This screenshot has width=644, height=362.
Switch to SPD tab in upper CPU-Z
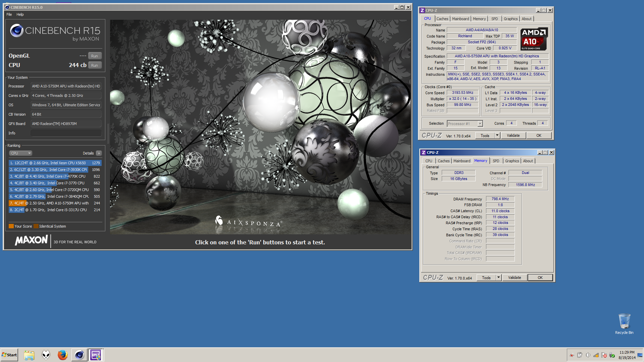pyautogui.click(x=494, y=19)
